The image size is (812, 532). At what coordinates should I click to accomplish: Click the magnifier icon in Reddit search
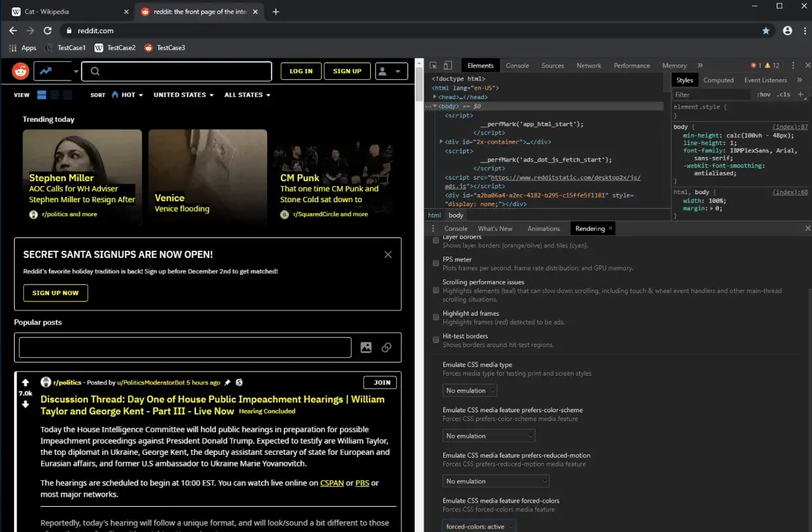coord(95,71)
